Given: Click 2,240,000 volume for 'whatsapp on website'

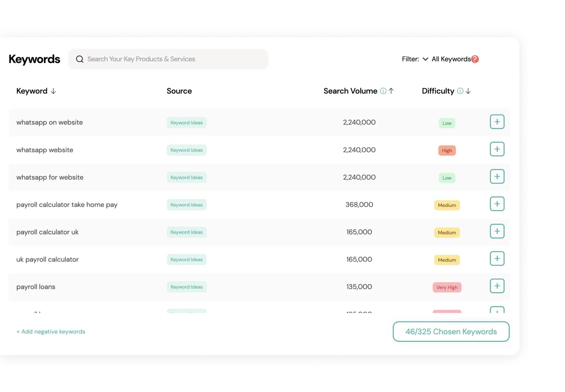Looking at the screenshot, I should (x=359, y=122).
